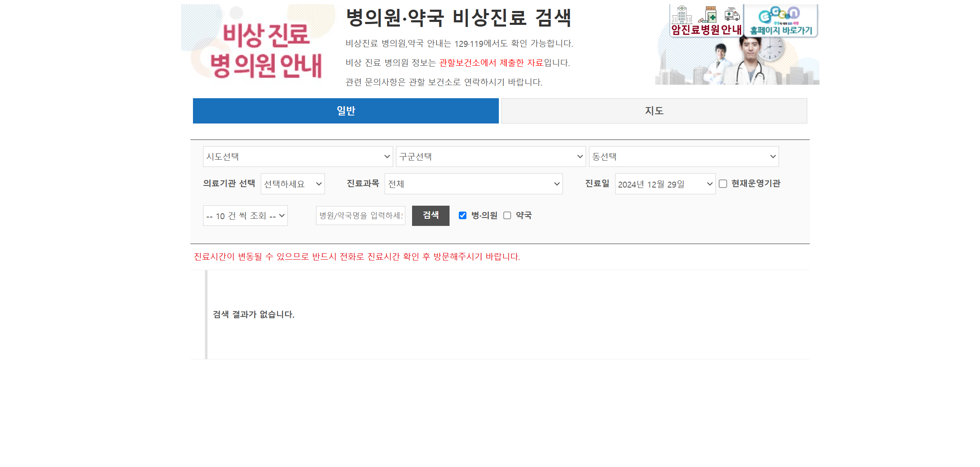Click the hospital/pharmacy name input field
The width and height of the screenshot is (980, 467).
tap(360, 215)
